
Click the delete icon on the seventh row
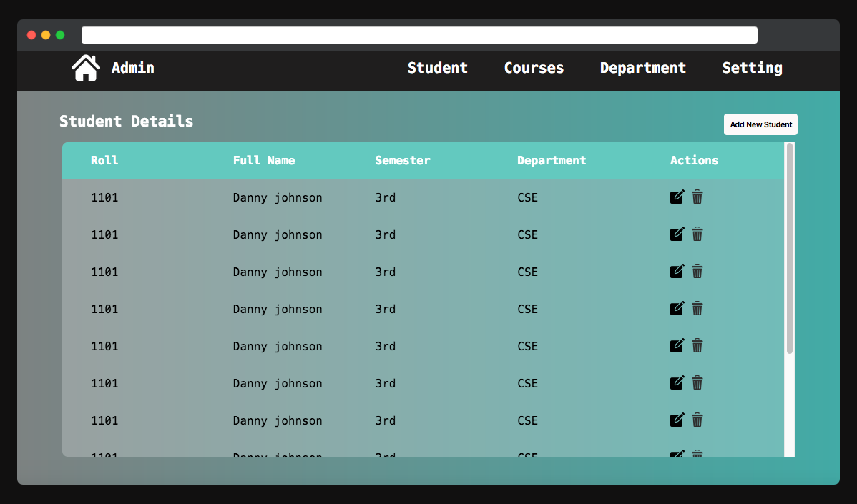(697, 420)
